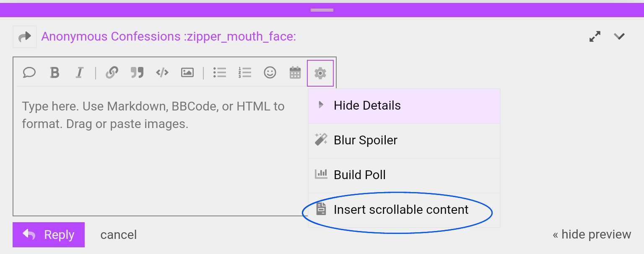Close the gear options menu
The height and width of the screenshot is (254, 644).
(x=320, y=73)
